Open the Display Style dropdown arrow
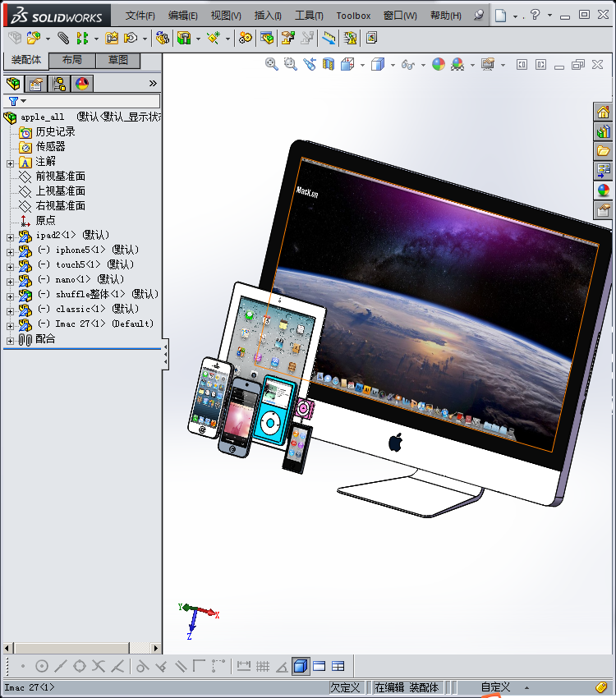 coord(393,66)
